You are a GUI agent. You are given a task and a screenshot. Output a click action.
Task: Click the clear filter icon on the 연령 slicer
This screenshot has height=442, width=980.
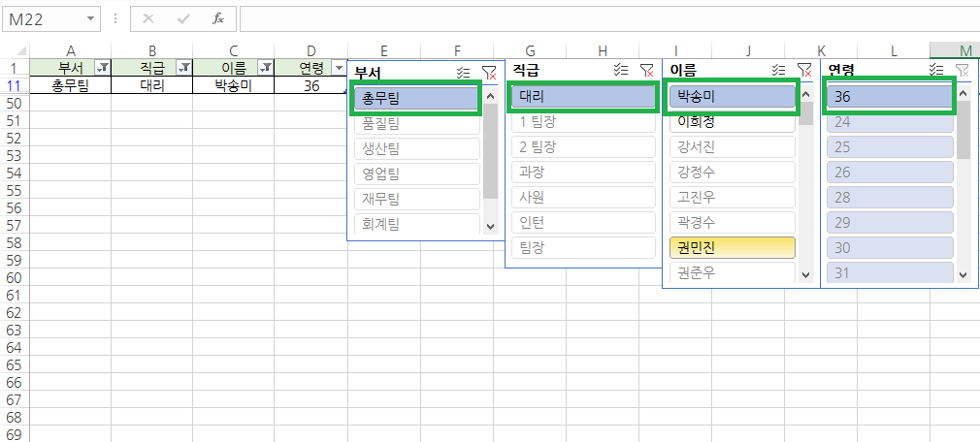(962, 70)
